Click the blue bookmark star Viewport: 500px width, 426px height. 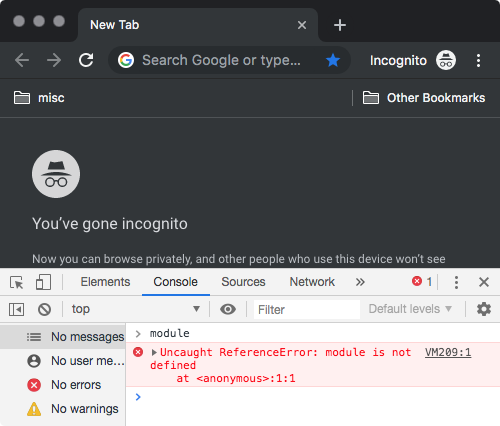pos(333,60)
